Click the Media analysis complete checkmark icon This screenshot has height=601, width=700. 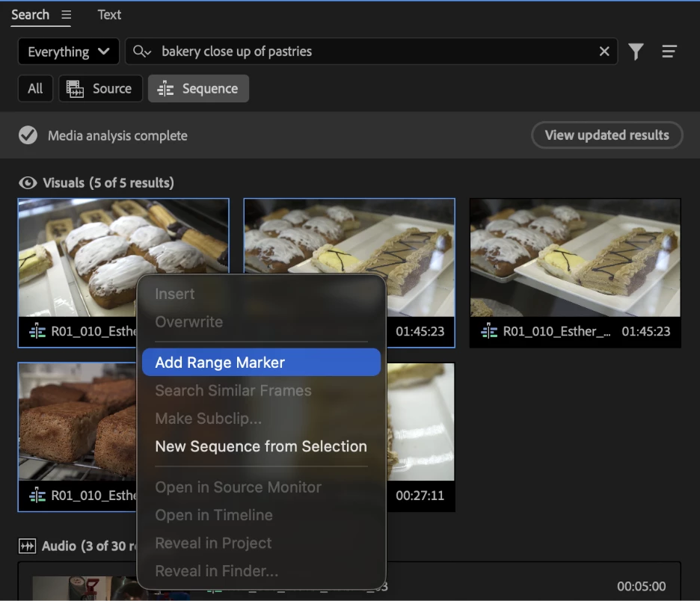[28, 135]
